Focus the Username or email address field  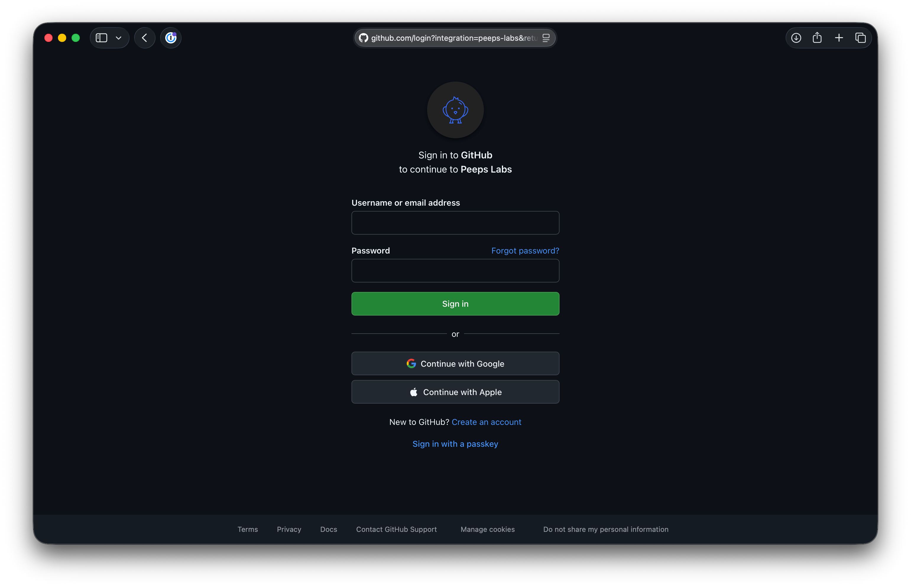[x=455, y=222]
